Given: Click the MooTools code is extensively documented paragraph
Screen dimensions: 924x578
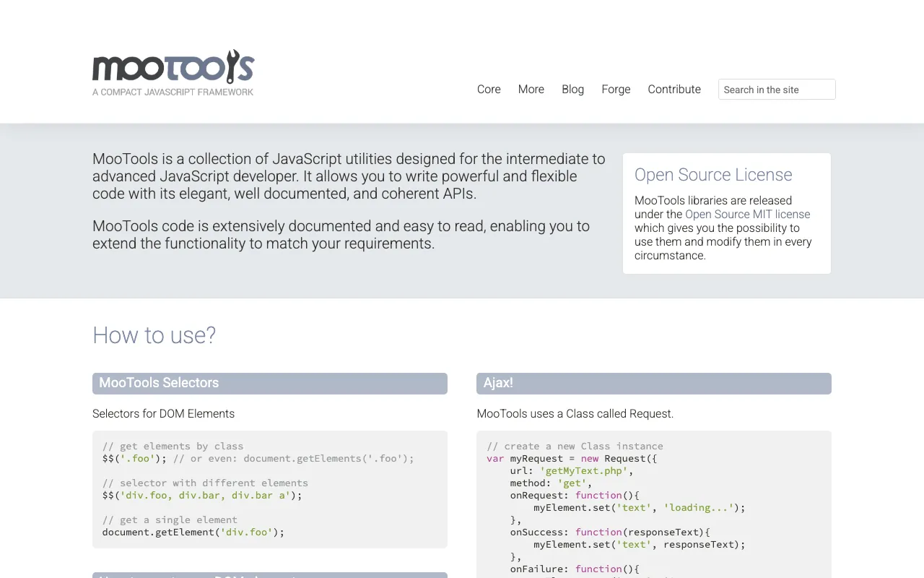Looking at the screenshot, I should pyautogui.click(x=341, y=235).
